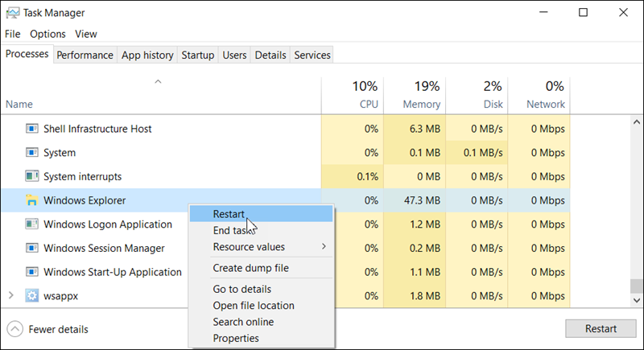Click the Fewer details link text

(58, 330)
